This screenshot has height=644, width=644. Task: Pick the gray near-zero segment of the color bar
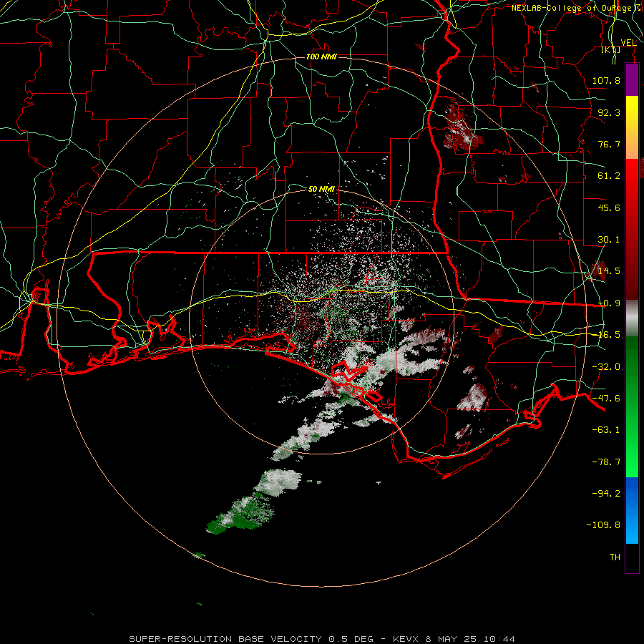click(632, 318)
